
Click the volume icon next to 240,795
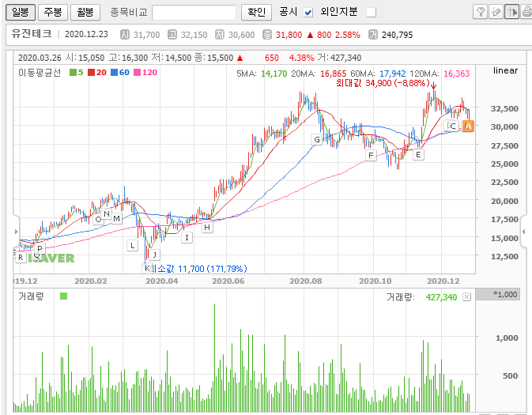(373, 35)
